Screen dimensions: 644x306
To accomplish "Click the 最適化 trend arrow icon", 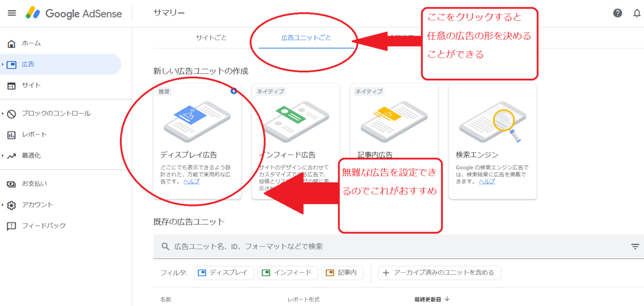I will 12,156.
